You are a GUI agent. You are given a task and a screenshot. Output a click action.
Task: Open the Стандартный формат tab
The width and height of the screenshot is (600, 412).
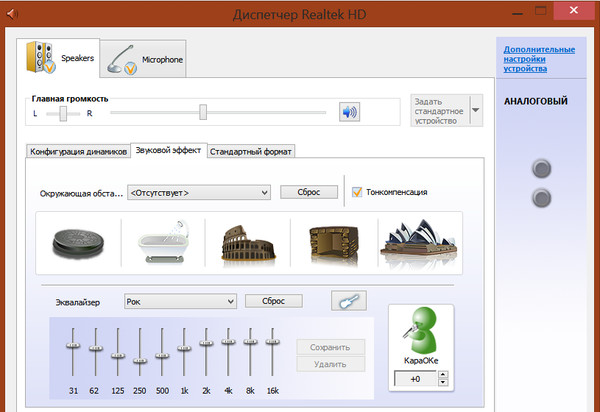(x=251, y=151)
